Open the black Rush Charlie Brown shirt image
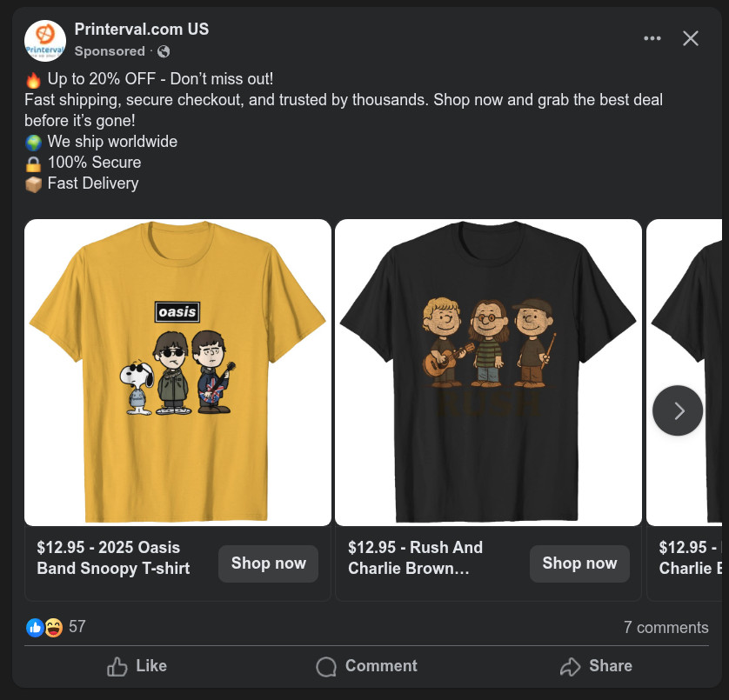Viewport: 729px width, 700px height. click(x=488, y=372)
